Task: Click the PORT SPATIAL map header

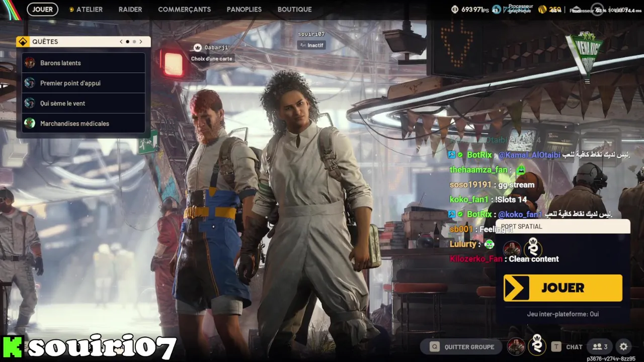Action: (x=562, y=227)
